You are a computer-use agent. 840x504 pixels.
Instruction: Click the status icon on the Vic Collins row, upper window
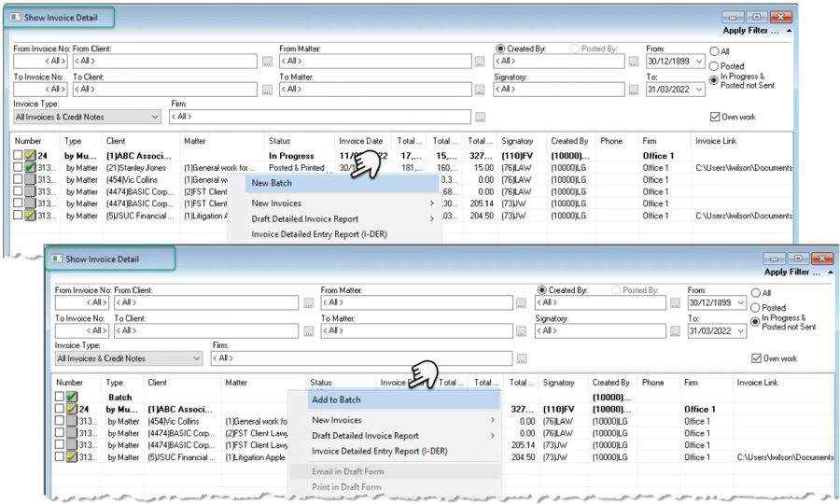30,180
